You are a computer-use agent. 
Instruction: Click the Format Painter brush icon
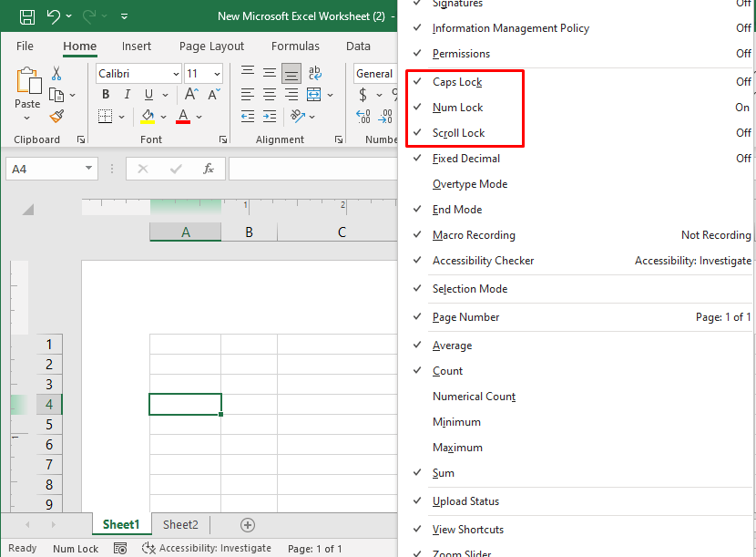pos(56,116)
